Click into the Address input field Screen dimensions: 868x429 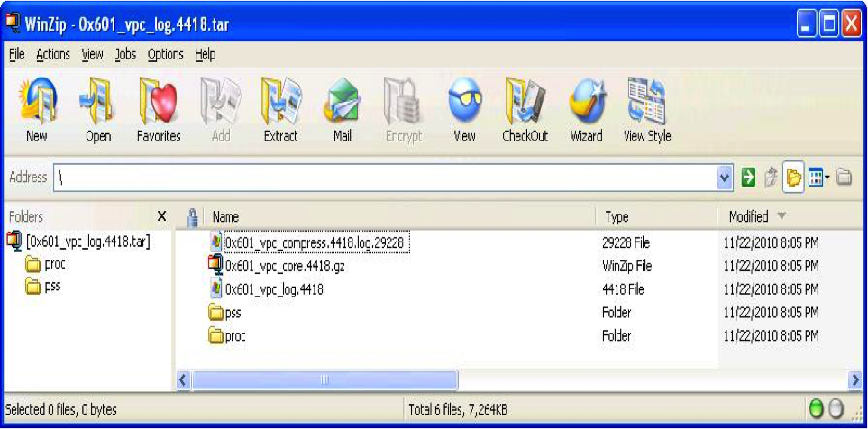(386, 178)
